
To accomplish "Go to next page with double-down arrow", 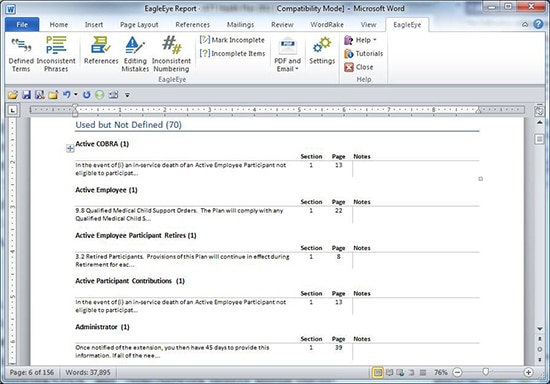I will [540, 359].
